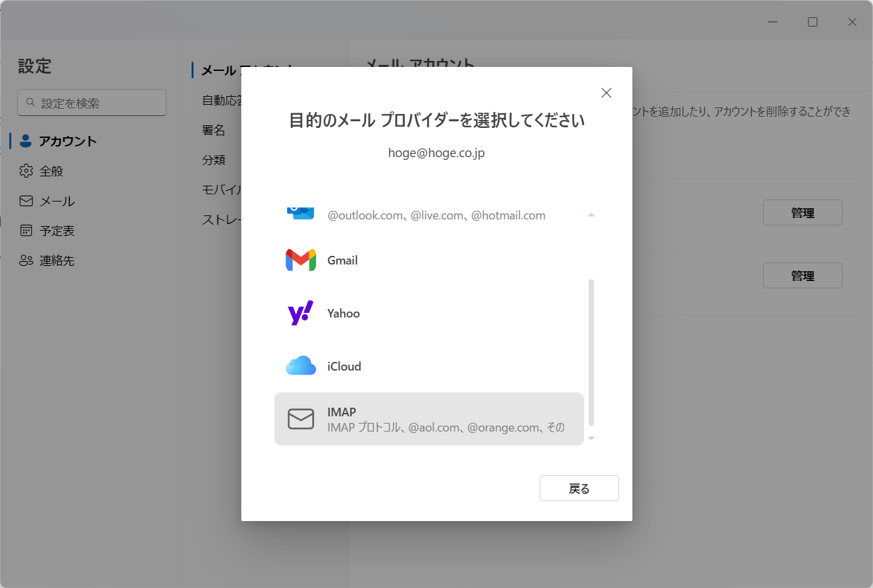Close the settings window
The width and height of the screenshot is (873, 588).
(x=852, y=22)
